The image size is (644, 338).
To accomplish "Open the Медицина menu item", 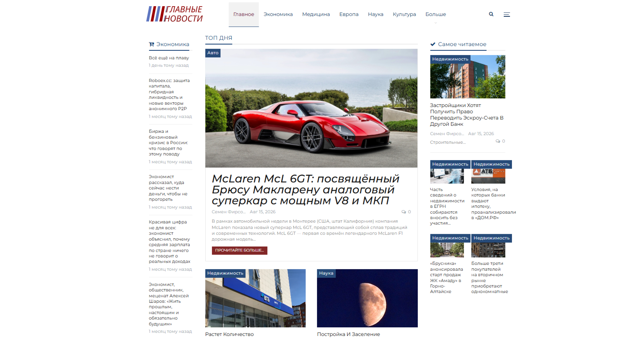I will click(x=316, y=14).
